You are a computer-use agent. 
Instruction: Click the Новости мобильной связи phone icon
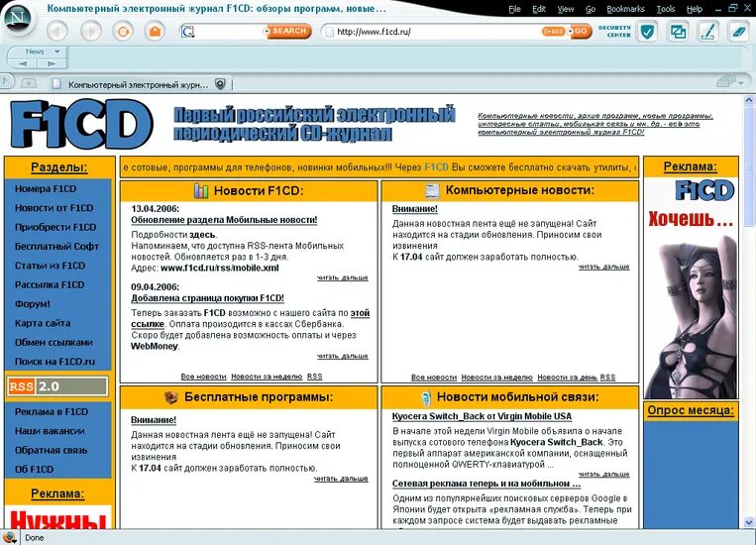click(x=426, y=397)
